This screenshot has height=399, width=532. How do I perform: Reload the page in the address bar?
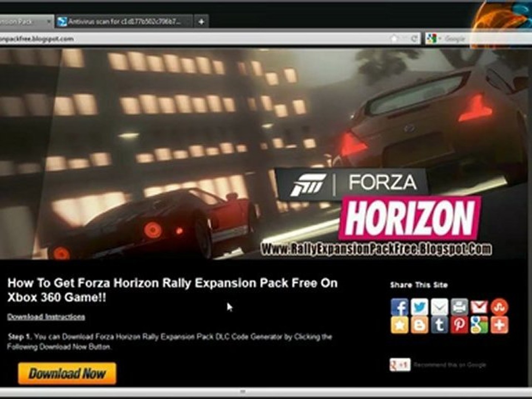tap(415, 38)
